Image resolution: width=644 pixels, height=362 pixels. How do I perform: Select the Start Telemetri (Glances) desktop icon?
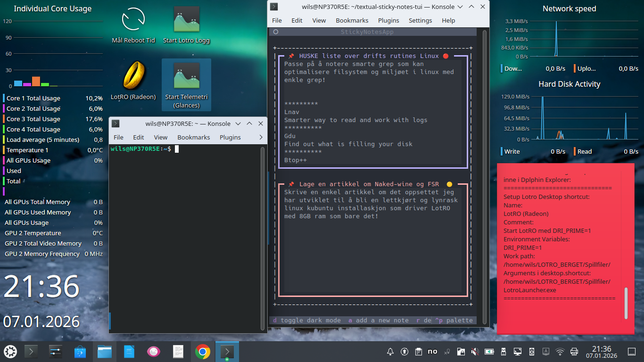click(186, 85)
